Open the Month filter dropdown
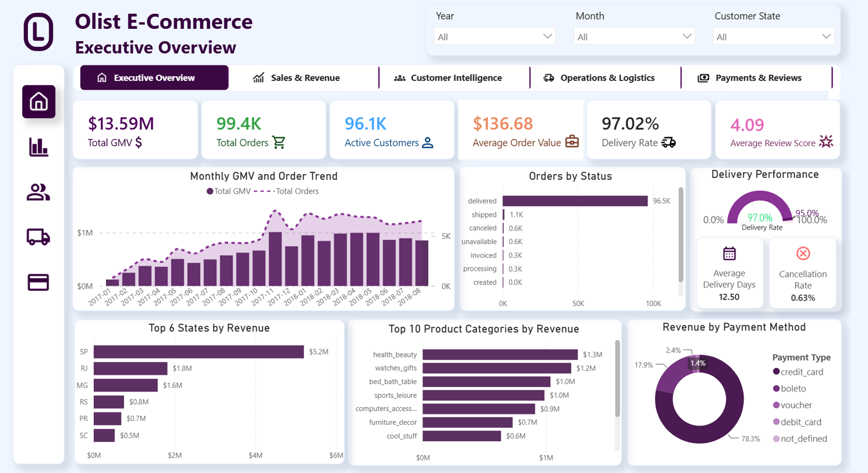868x473 pixels. [634, 36]
